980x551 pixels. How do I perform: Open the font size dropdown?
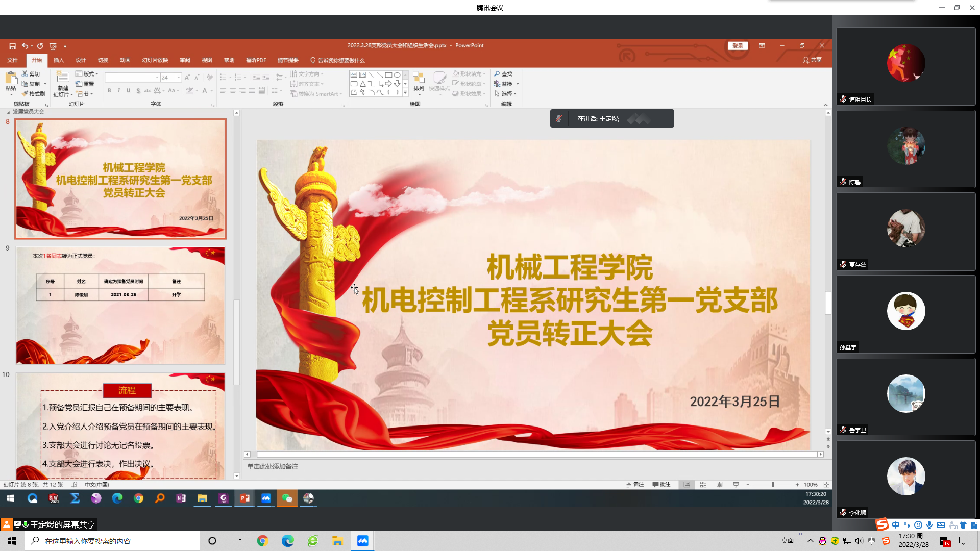pyautogui.click(x=179, y=77)
